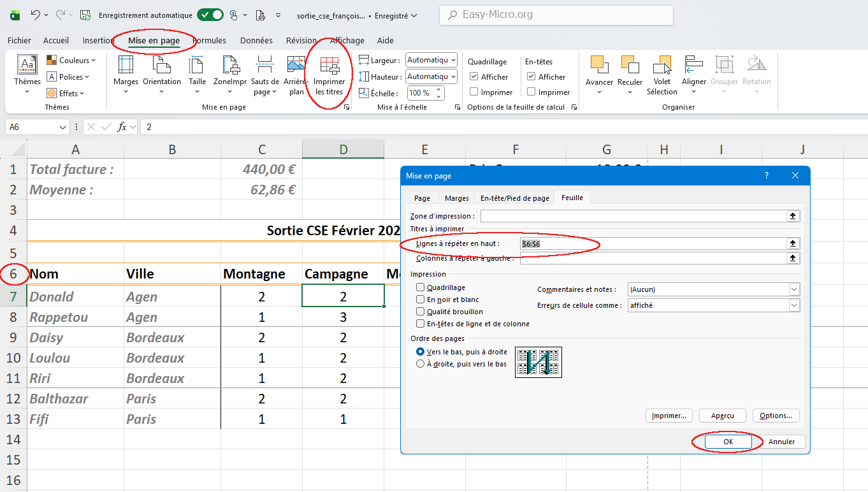The image size is (868, 492).
Task: Collapse the Lignes à répéter range selector
Action: click(x=793, y=243)
